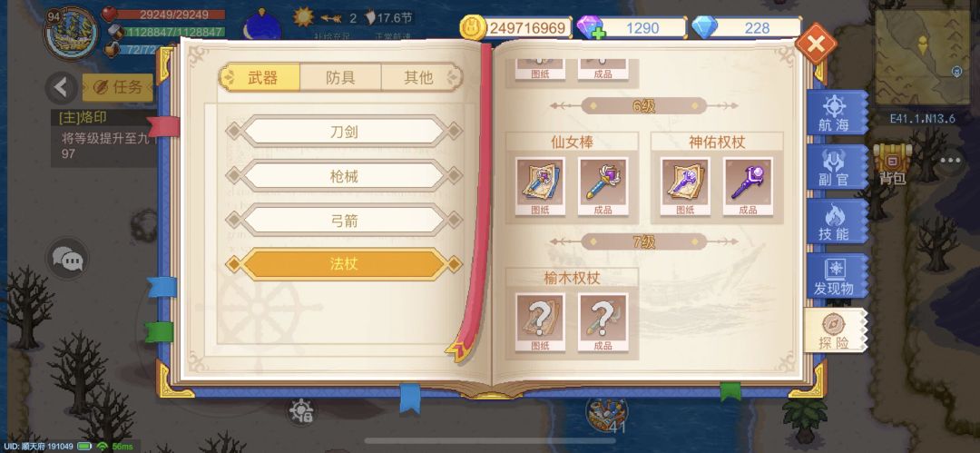
Task: Choose the 枪械 category
Action: pyautogui.click(x=344, y=176)
